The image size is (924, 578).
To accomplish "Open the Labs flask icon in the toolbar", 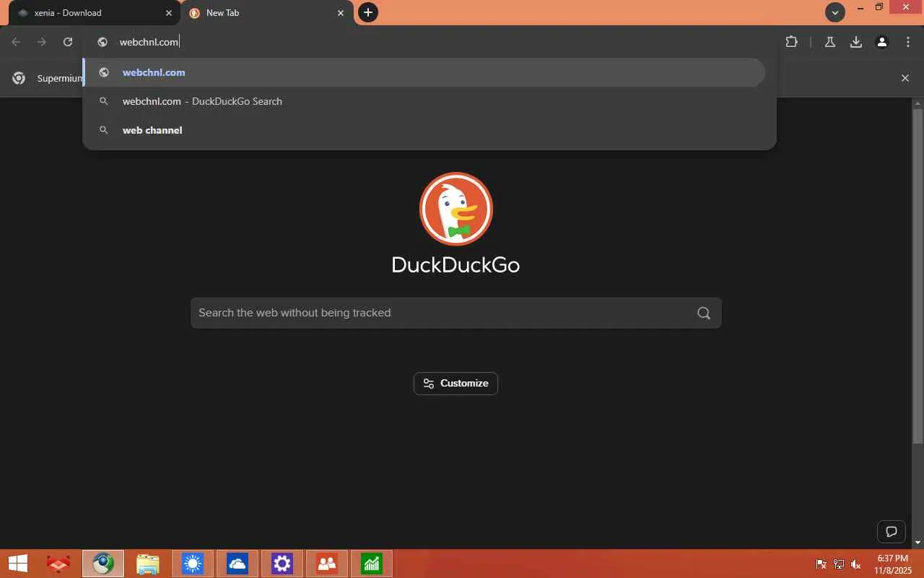I will coord(830,42).
